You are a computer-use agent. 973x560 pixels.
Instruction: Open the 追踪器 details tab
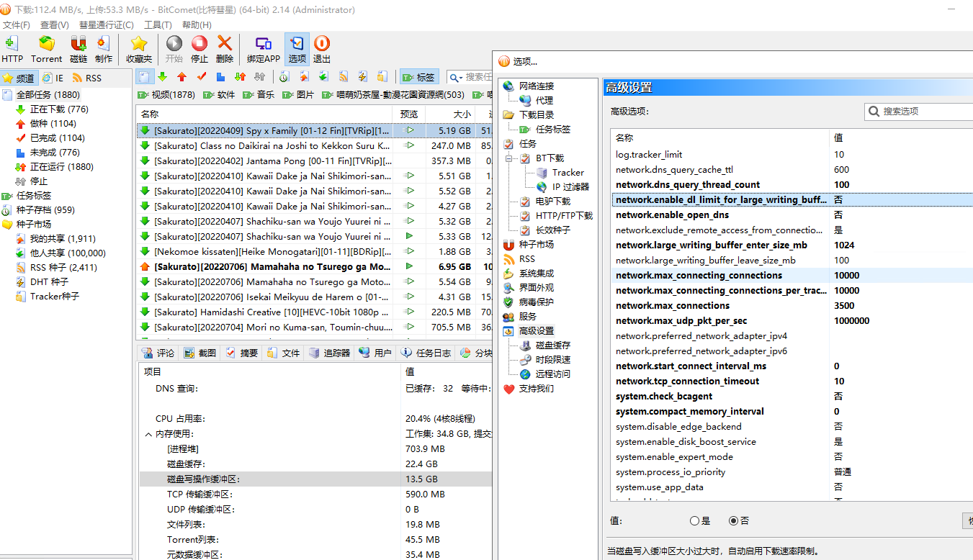pyautogui.click(x=329, y=353)
